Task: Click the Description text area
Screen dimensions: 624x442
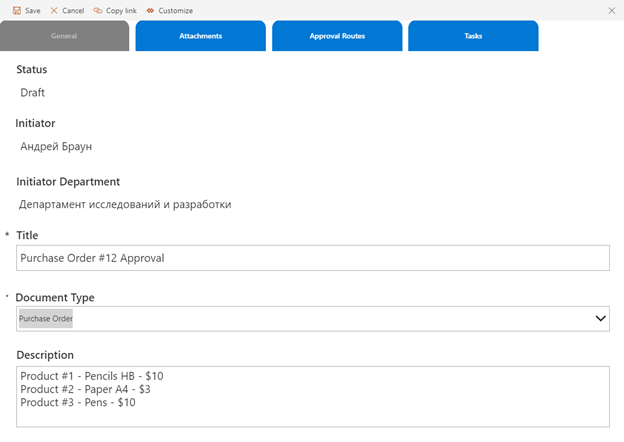Action: pos(313,397)
